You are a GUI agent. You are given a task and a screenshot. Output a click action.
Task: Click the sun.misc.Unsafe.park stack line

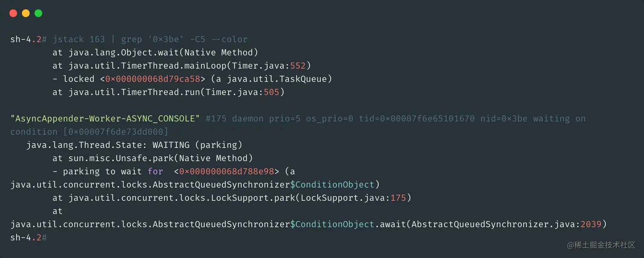152,159
